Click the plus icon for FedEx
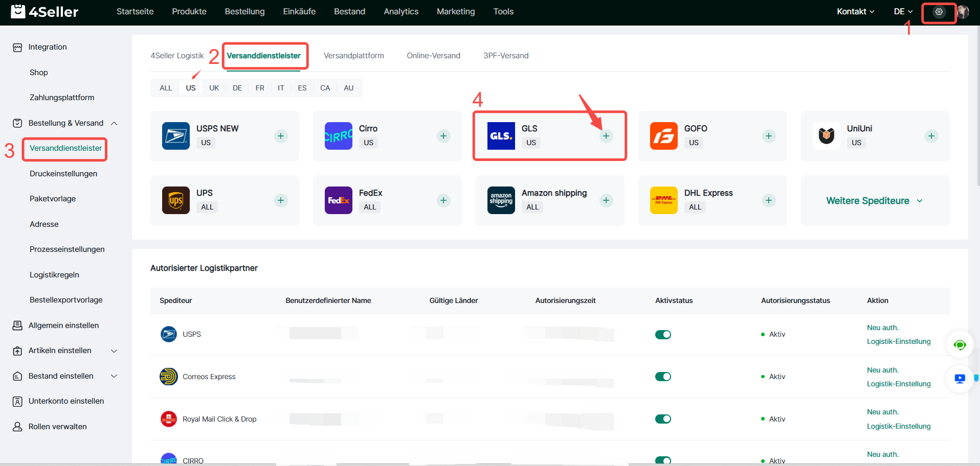 pyautogui.click(x=443, y=200)
